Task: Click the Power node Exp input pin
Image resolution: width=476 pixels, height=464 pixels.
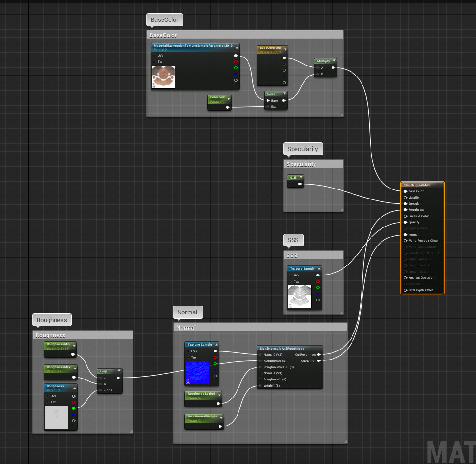Action: coord(268,106)
